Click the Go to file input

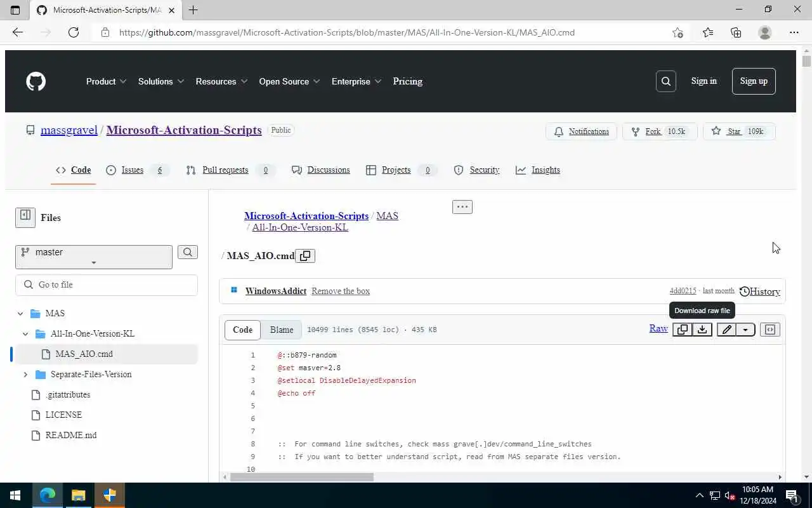[107, 285]
